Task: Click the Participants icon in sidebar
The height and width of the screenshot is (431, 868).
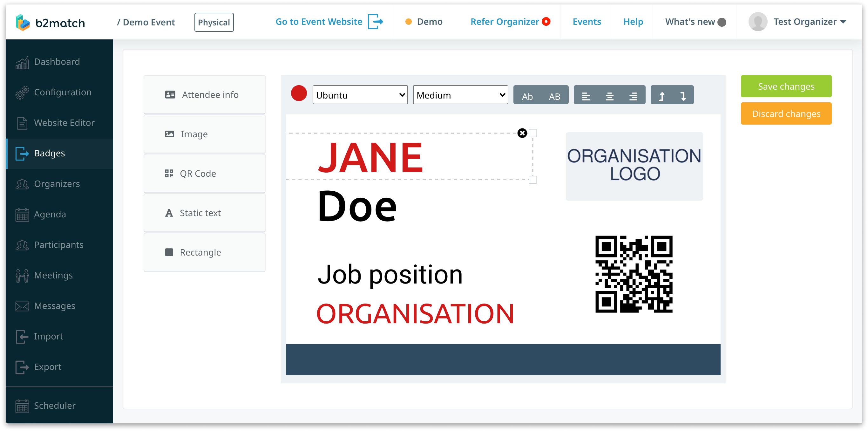Action: [22, 245]
